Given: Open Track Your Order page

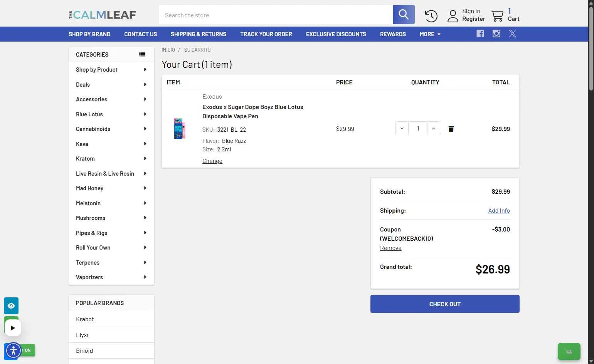Looking at the screenshot, I should click(266, 34).
